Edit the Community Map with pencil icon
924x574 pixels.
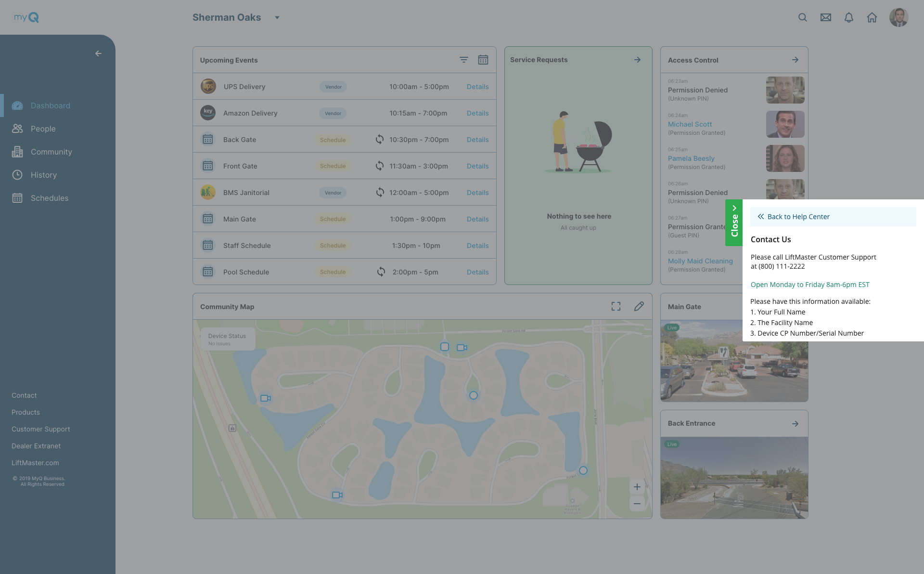(639, 306)
